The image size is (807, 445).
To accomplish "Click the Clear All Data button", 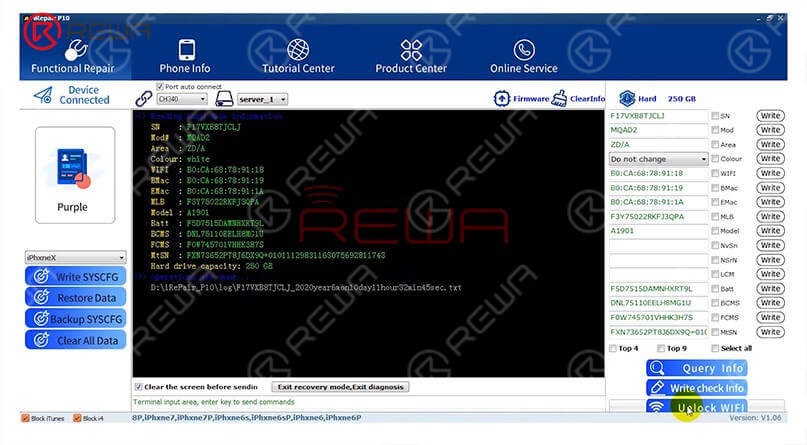I will (76, 340).
